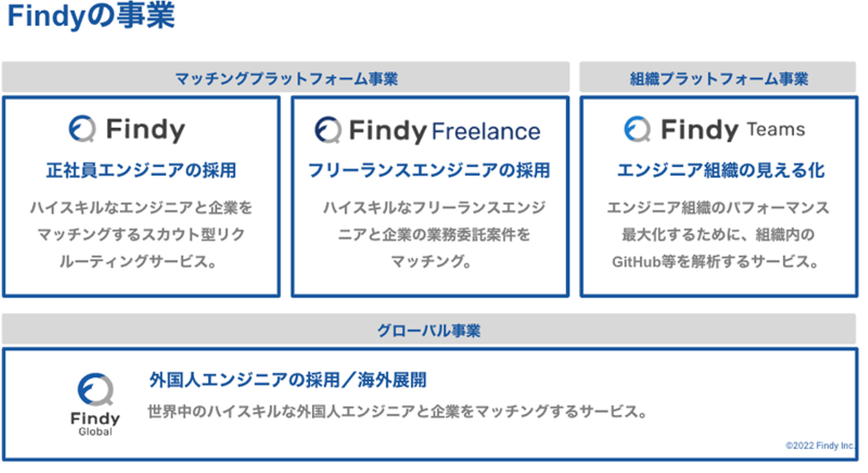Click the Findy logo icon in first card
Screen dimensions: 868x473
tap(81, 130)
